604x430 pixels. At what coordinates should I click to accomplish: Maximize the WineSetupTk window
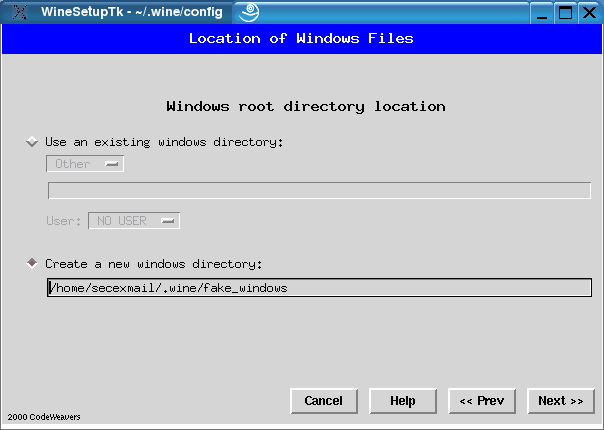(x=565, y=13)
